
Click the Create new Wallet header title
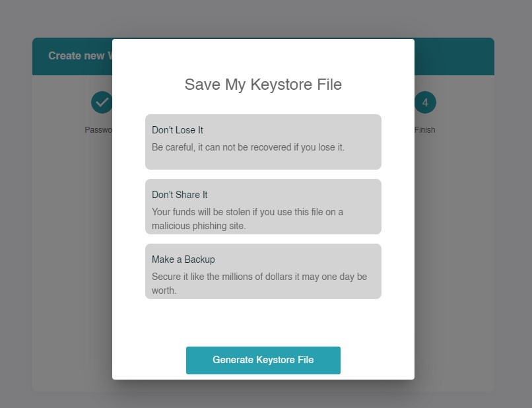click(x=76, y=56)
